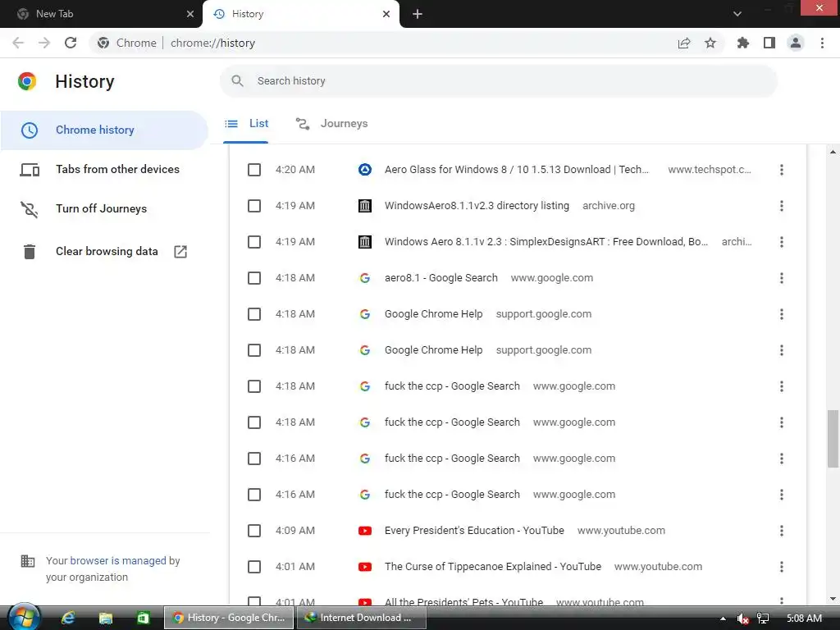Click the browser forward arrow
Viewport: 840px width, 630px height.
click(44, 43)
